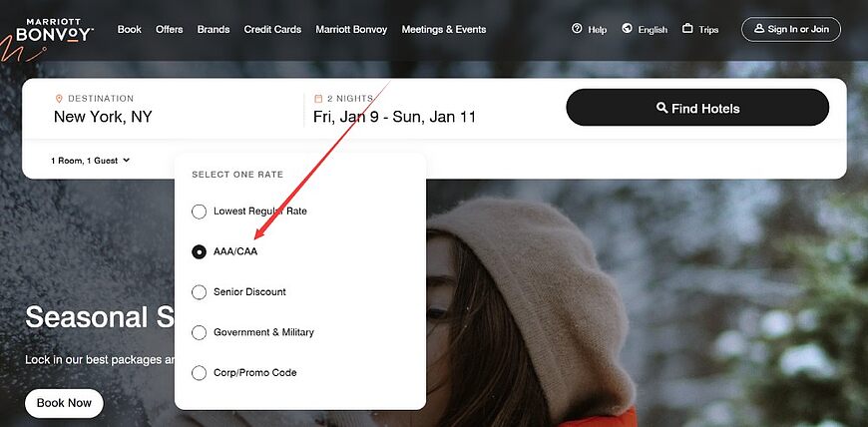Select the Lowest Regular Rate radio button

point(199,212)
